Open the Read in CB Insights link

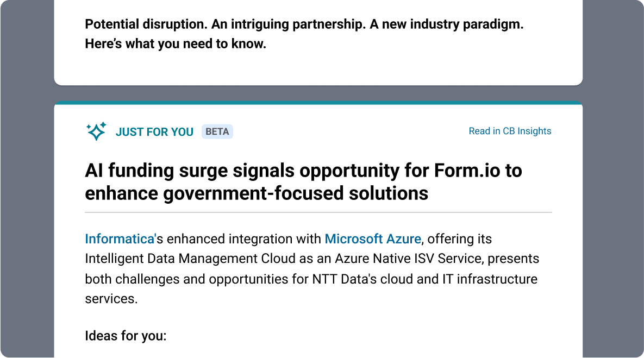tap(510, 131)
